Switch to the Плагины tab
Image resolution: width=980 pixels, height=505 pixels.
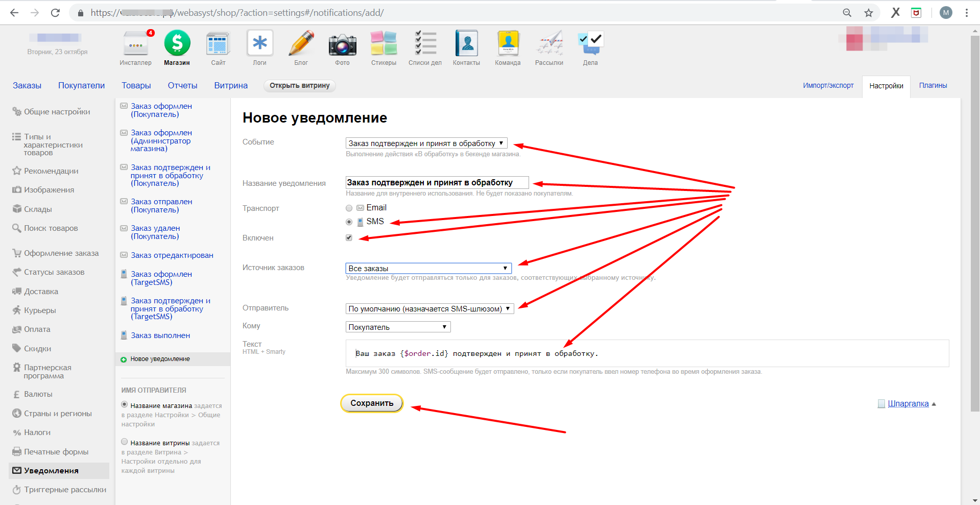pyautogui.click(x=933, y=86)
